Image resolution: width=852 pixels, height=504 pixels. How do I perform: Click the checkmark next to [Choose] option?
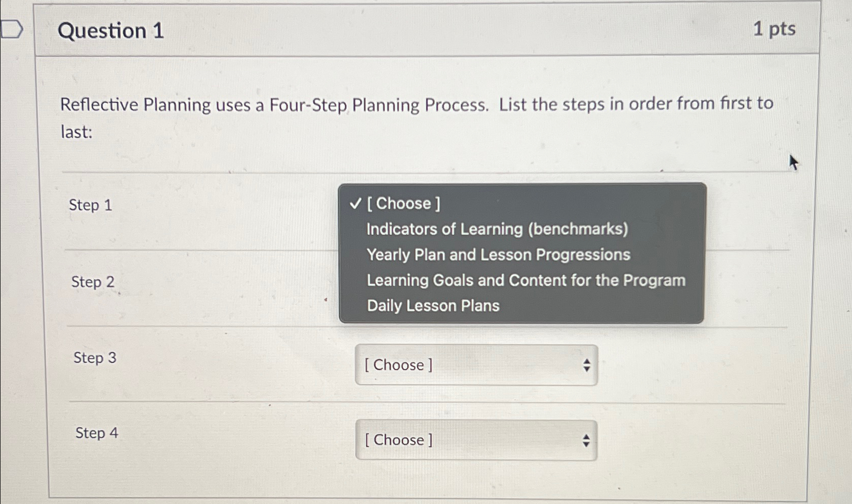coord(354,203)
